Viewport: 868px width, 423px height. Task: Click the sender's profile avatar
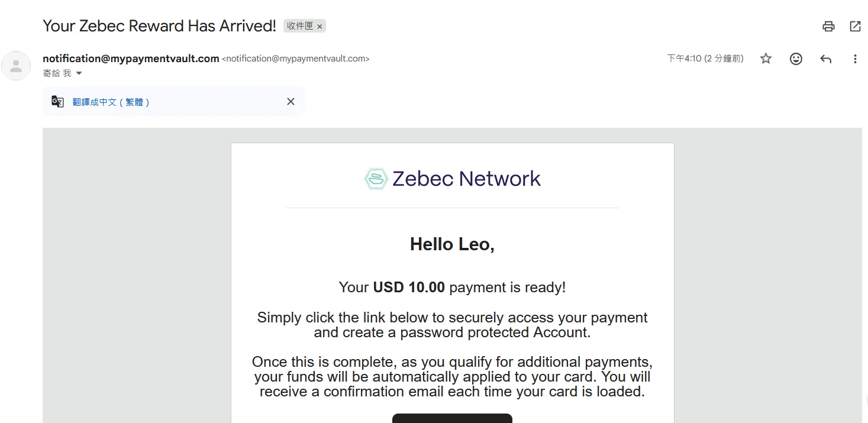(x=17, y=66)
